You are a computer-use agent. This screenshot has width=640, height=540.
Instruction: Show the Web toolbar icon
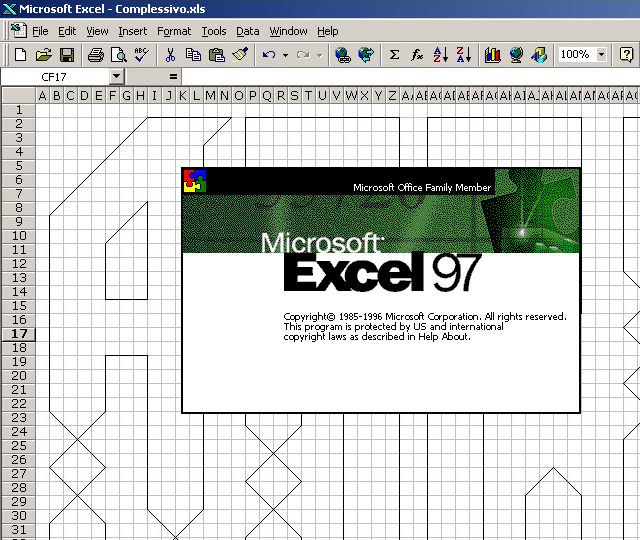366,54
